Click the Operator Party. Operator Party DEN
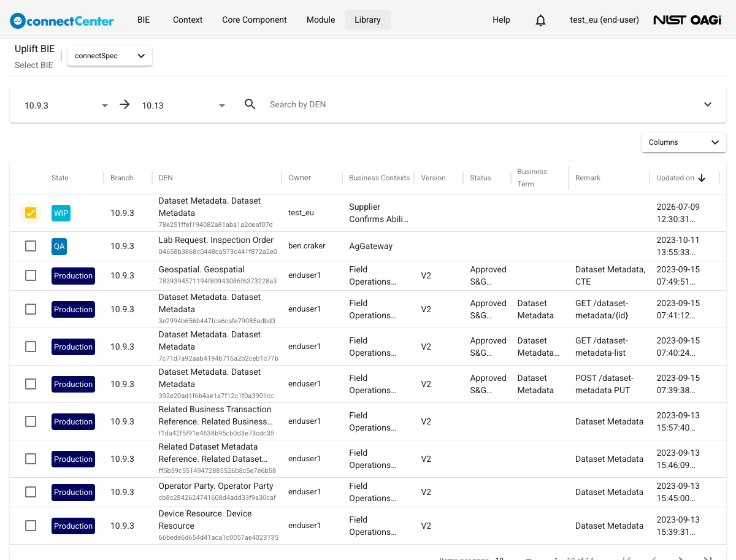The height and width of the screenshot is (560, 736). [216, 486]
